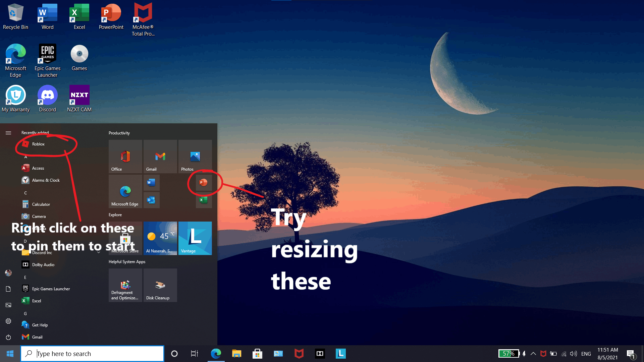
Task: Click the Productivity section label
Action: (119, 133)
